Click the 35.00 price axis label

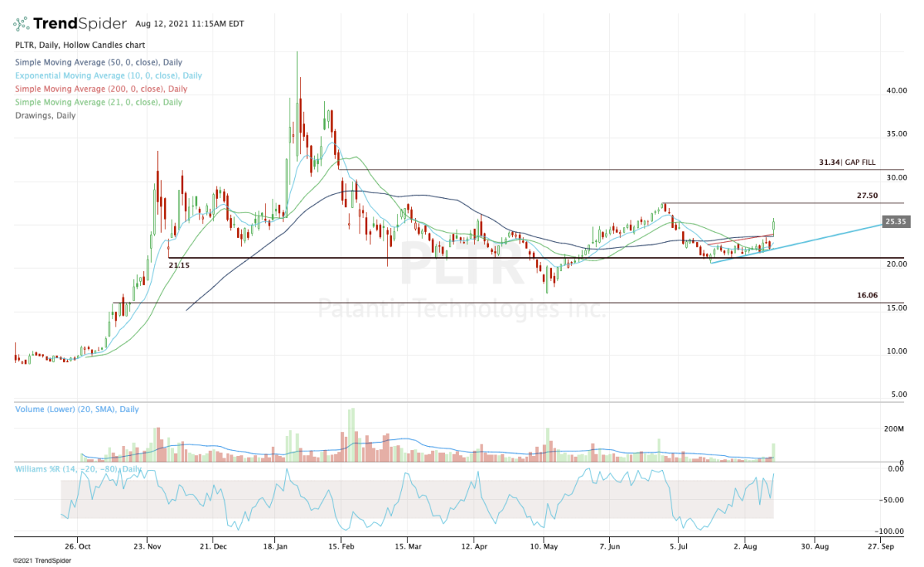click(x=896, y=134)
